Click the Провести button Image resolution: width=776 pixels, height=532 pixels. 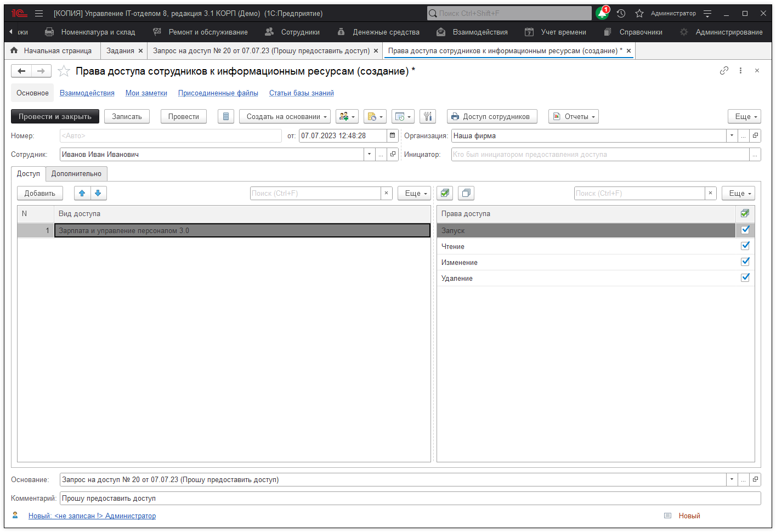[x=184, y=116]
